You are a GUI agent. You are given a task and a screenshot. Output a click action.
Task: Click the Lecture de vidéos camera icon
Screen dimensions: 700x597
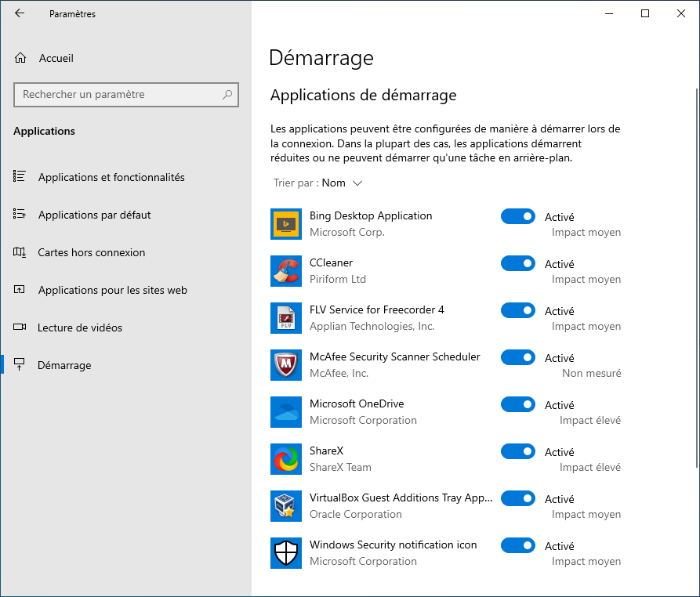click(x=19, y=327)
